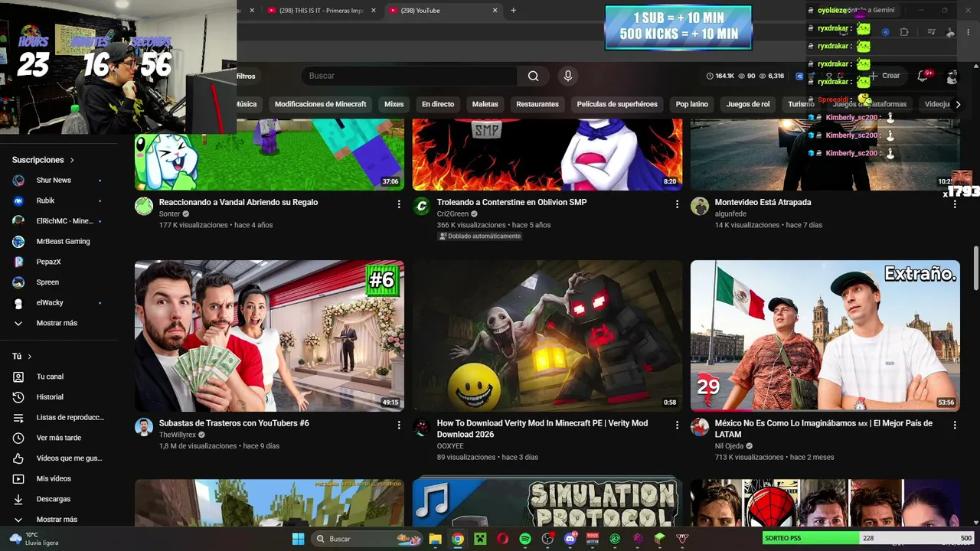Open the Tú section header

pos(22,357)
